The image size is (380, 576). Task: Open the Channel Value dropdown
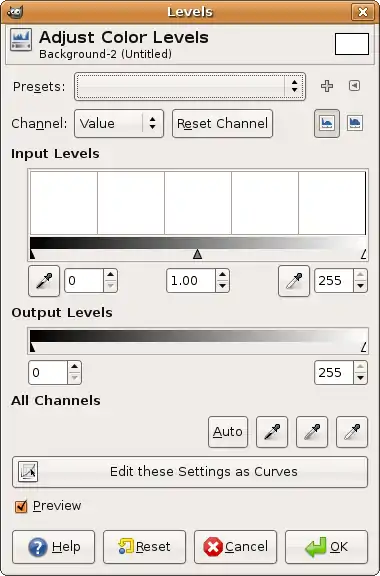click(119, 123)
